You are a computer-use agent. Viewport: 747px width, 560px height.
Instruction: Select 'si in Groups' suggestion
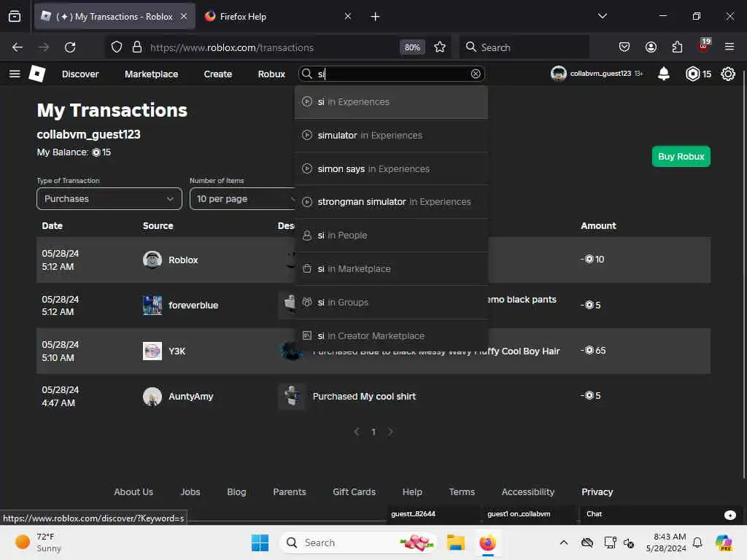[x=391, y=303]
